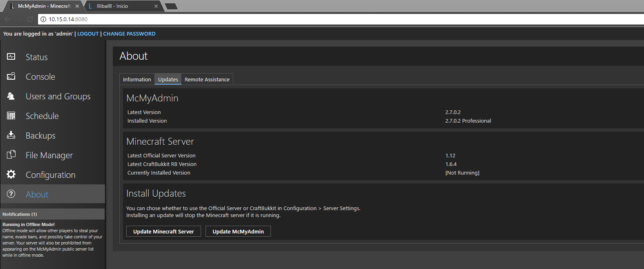Click the McMyAdmin section heading
Image resolution: width=644 pixels, height=269 pixels.
coord(152,98)
